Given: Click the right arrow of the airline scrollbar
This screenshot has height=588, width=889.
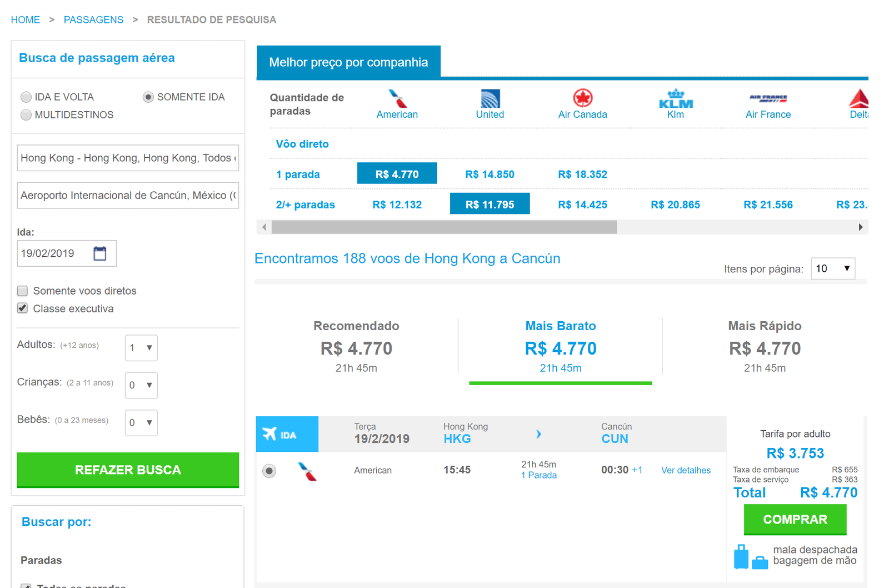Looking at the screenshot, I should pos(860,227).
